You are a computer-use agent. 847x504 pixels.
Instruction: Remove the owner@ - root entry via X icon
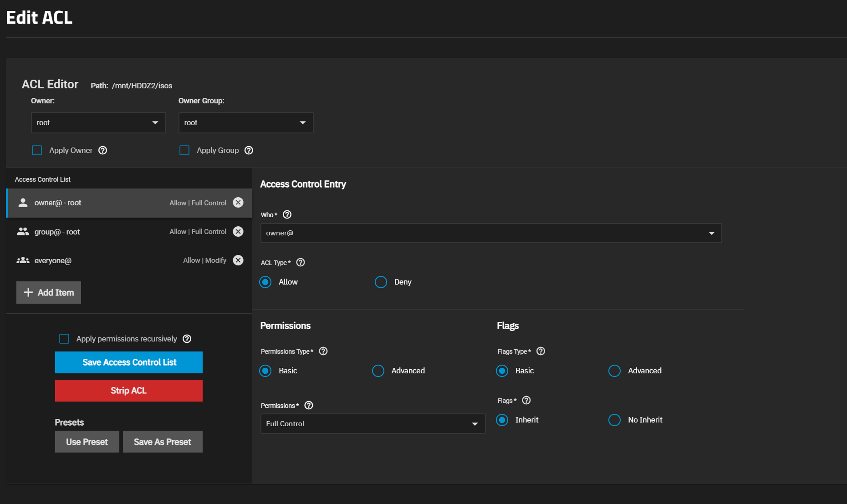click(x=238, y=203)
